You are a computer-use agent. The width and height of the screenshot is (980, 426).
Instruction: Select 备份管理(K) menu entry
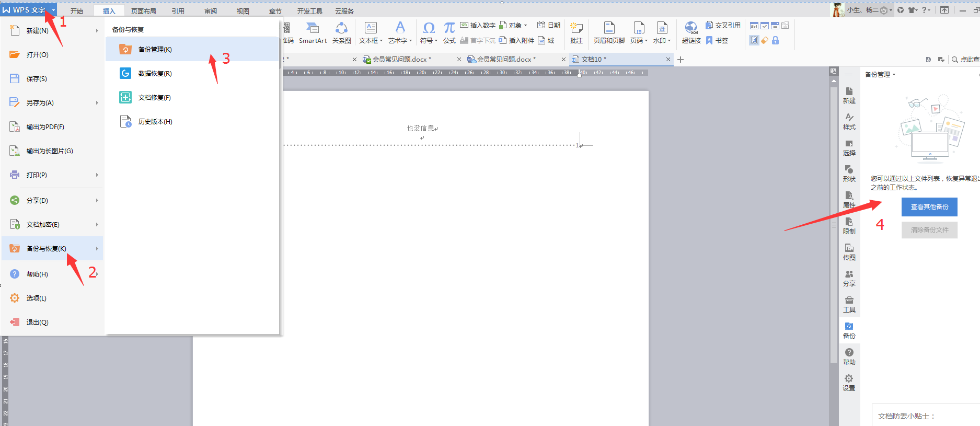click(155, 50)
